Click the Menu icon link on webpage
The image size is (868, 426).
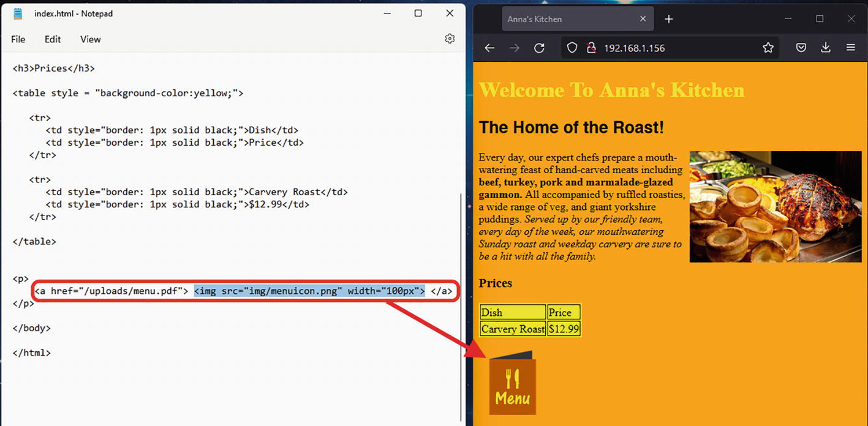pyautogui.click(x=512, y=384)
